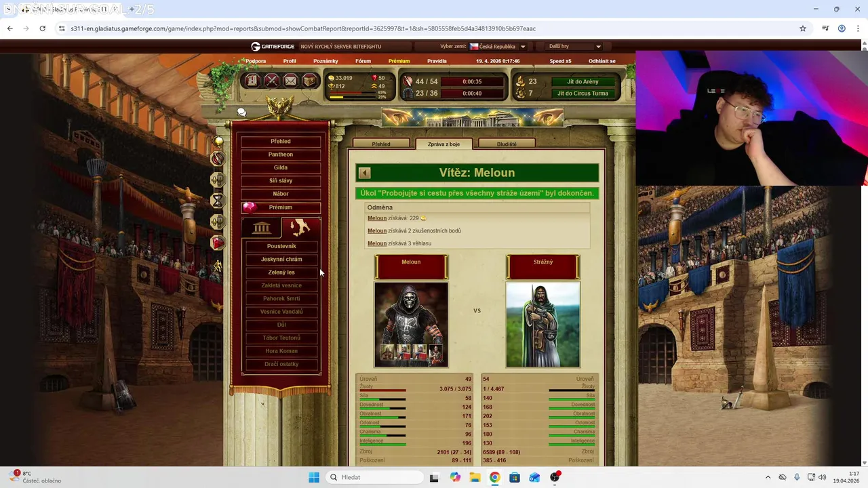This screenshot has height=488, width=868.
Task: Open the quest scroll icon in the header
Action: tap(252, 81)
